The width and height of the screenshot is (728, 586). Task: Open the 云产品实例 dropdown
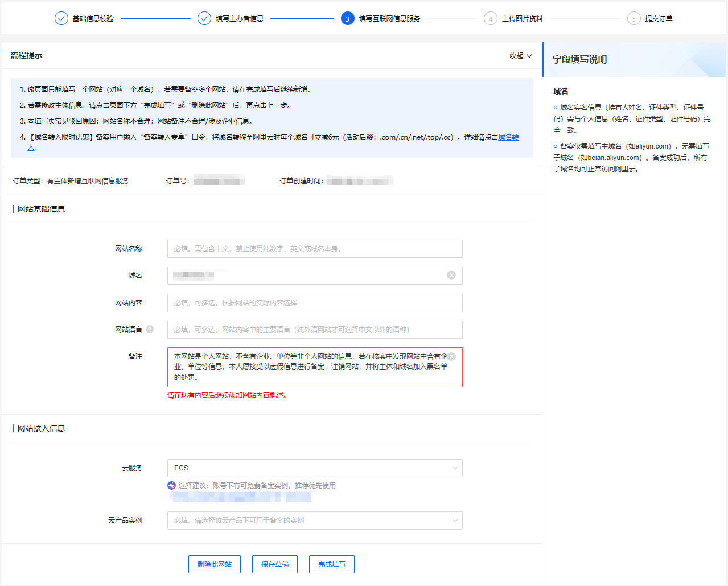tap(314, 521)
